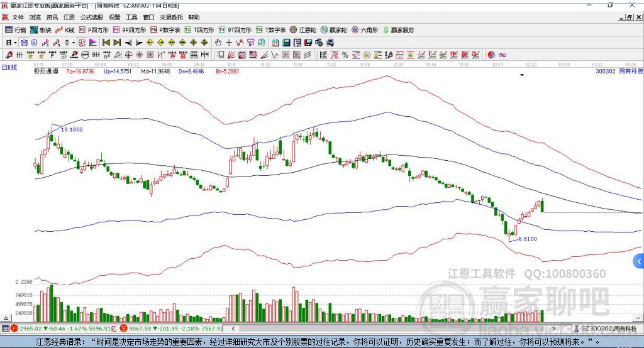Select the red fan lines tool
This screenshot has width=644, height=348.
click(231, 55)
